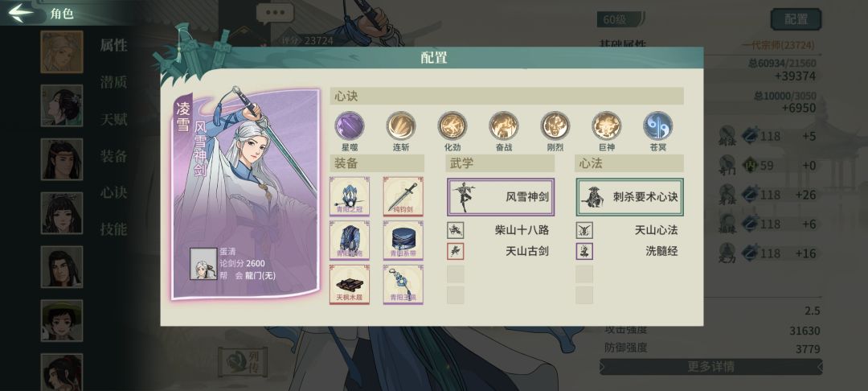Viewport: 868px width, 391px height.
Task: Switch to the 属性 tab
Action: tap(113, 45)
